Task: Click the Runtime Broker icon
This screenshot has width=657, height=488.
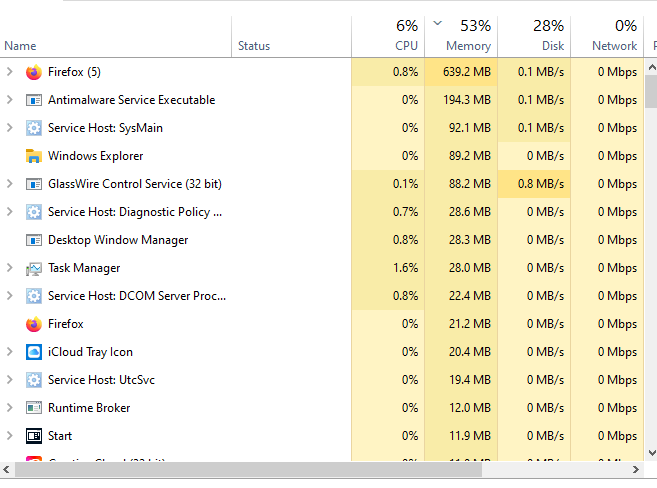Action: click(34, 408)
